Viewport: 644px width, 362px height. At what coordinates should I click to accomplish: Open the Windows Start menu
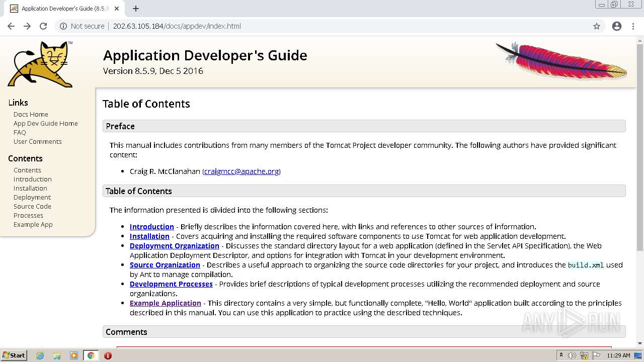[x=14, y=355]
